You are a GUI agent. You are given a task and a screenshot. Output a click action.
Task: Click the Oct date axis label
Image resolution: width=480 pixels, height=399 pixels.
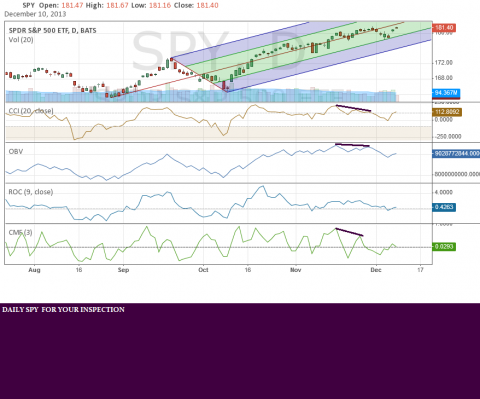[x=203, y=270]
